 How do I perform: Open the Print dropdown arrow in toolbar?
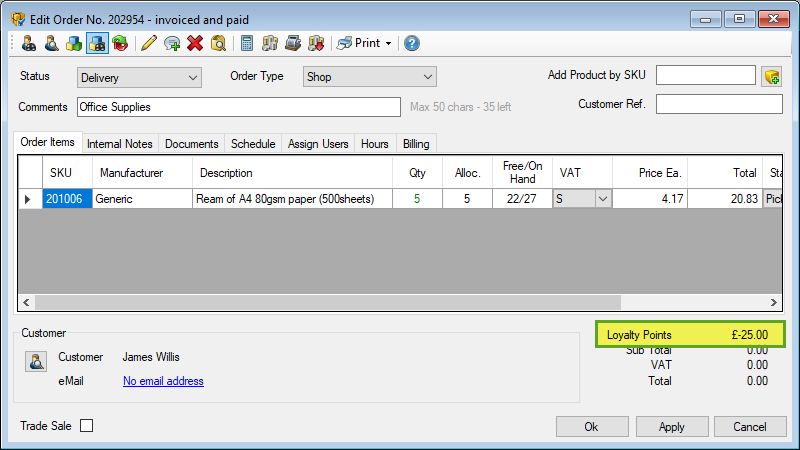388,43
